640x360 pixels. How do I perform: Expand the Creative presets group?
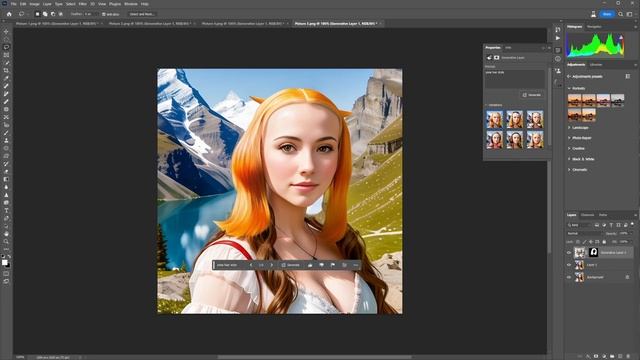[569, 149]
